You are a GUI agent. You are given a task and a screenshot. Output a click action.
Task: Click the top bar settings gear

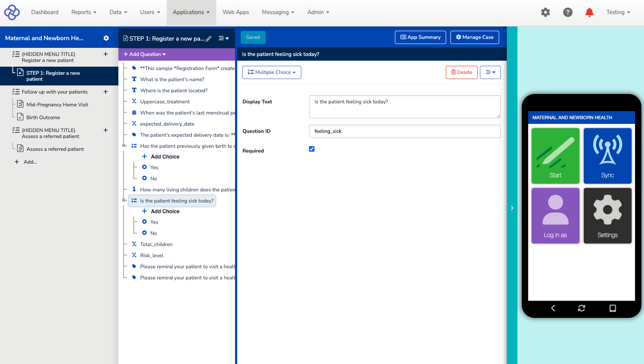coord(545,12)
